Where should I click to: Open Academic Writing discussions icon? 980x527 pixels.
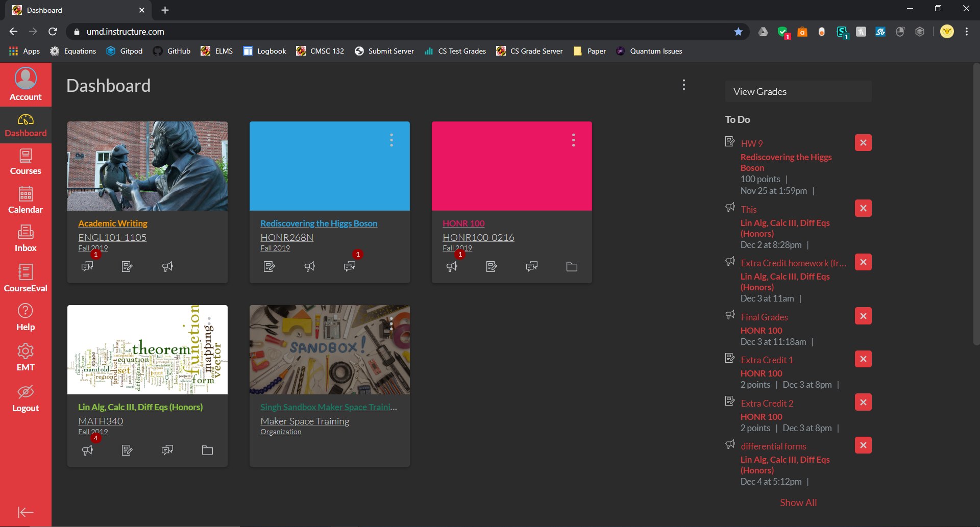click(x=87, y=266)
